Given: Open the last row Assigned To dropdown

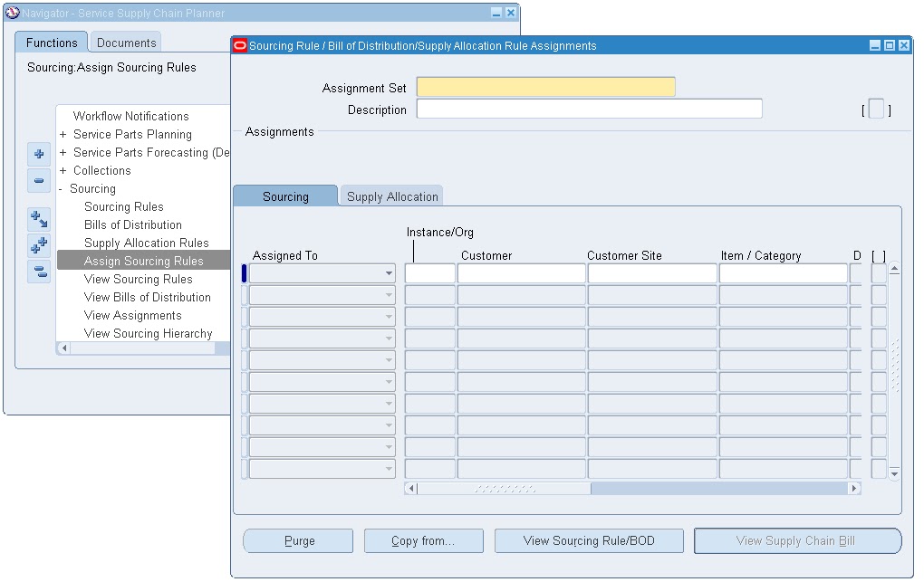Looking at the screenshot, I should pyautogui.click(x=389, y=469).
